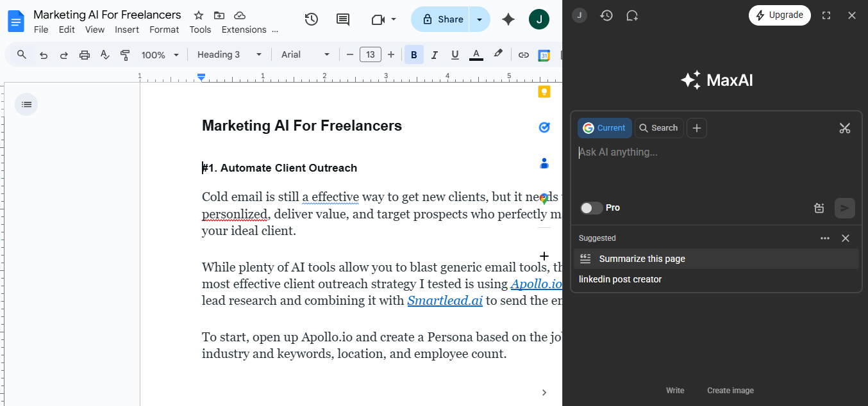Open version history clock icon
This screenshot has height=406, width=868.
(x=312, y=19)
